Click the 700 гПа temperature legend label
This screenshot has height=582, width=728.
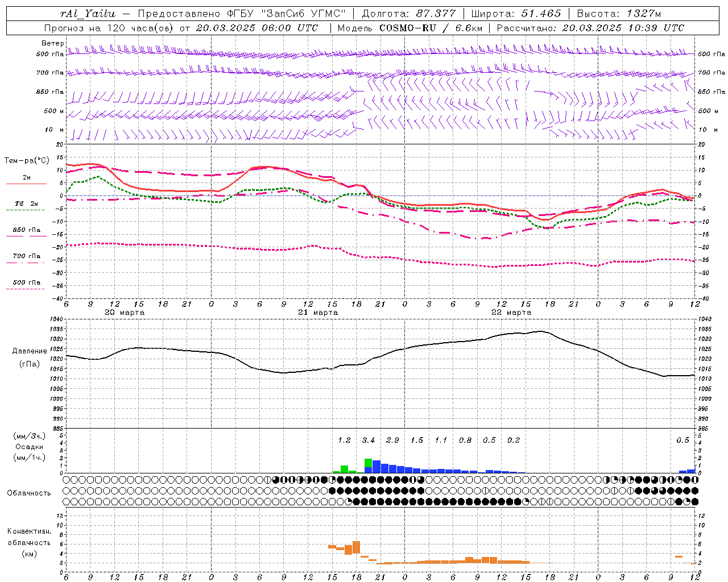[27, 256]
